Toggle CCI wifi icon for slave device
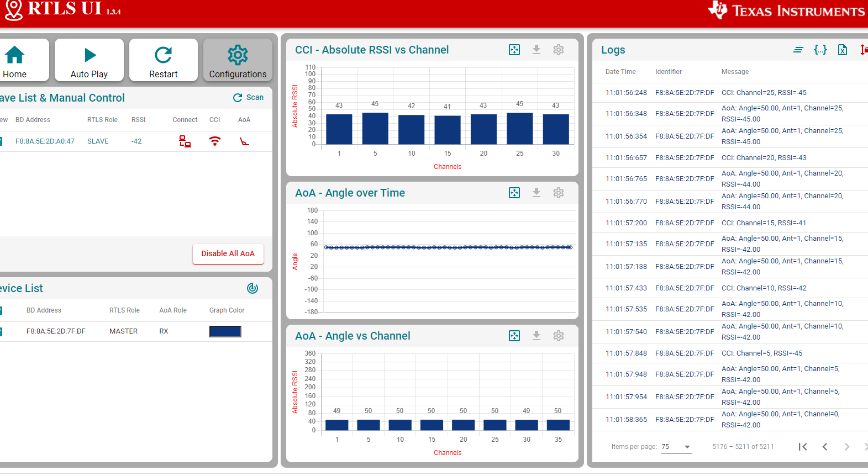Screen dimensions: 868x476 pos(215,141)
